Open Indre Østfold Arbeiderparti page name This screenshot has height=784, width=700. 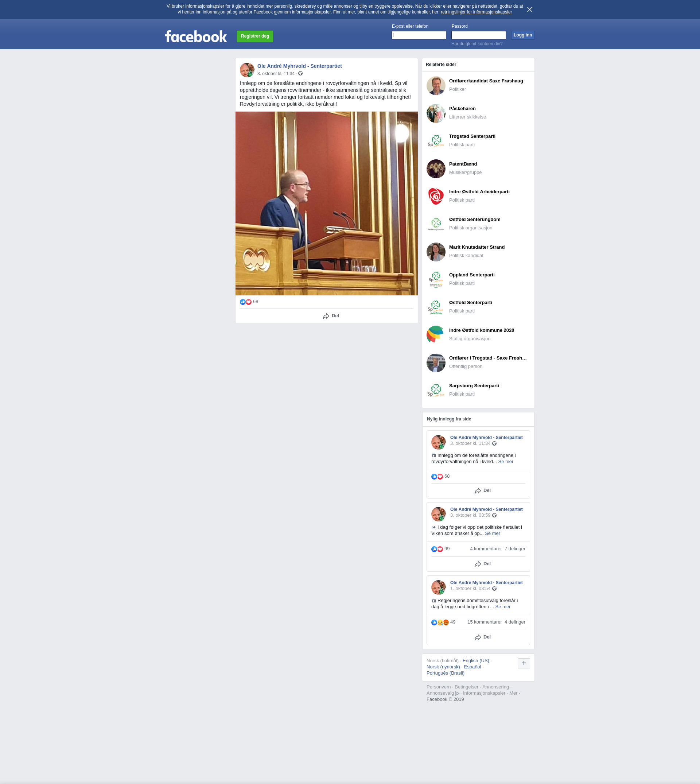(479, 192)
